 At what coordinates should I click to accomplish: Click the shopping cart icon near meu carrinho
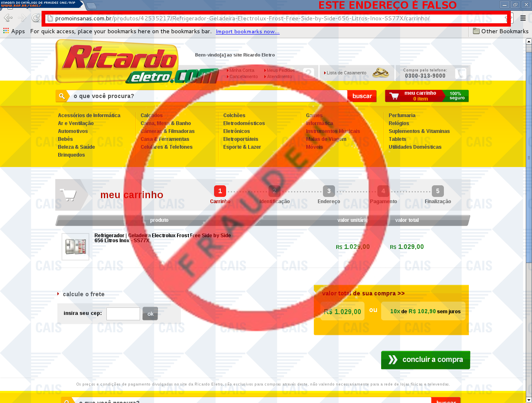coord(394,96)
